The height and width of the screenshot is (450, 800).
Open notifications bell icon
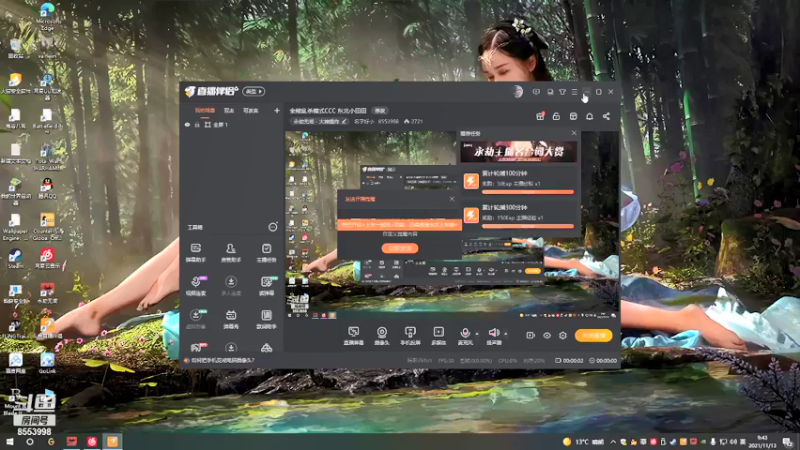click(x=589, y=116)
